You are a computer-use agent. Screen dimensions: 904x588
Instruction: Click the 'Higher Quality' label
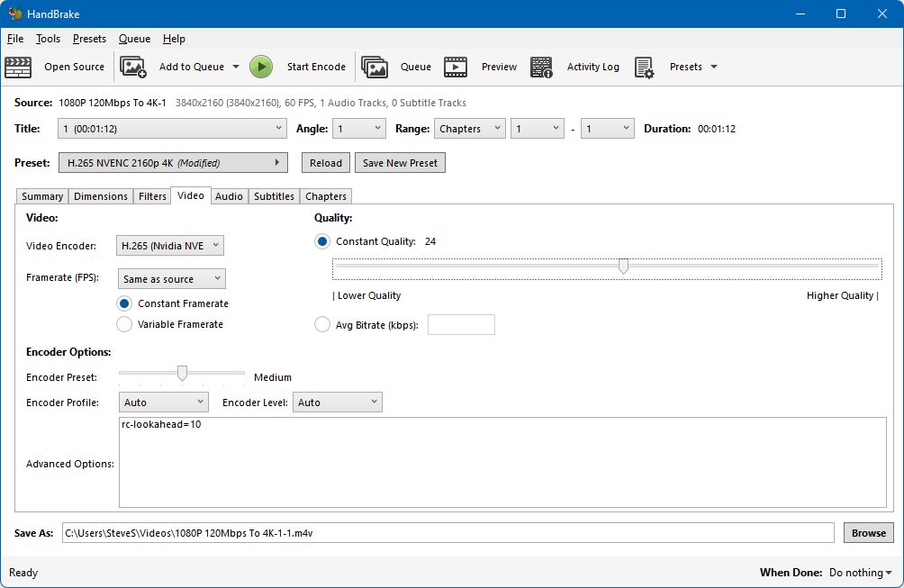tap(840, 295)
